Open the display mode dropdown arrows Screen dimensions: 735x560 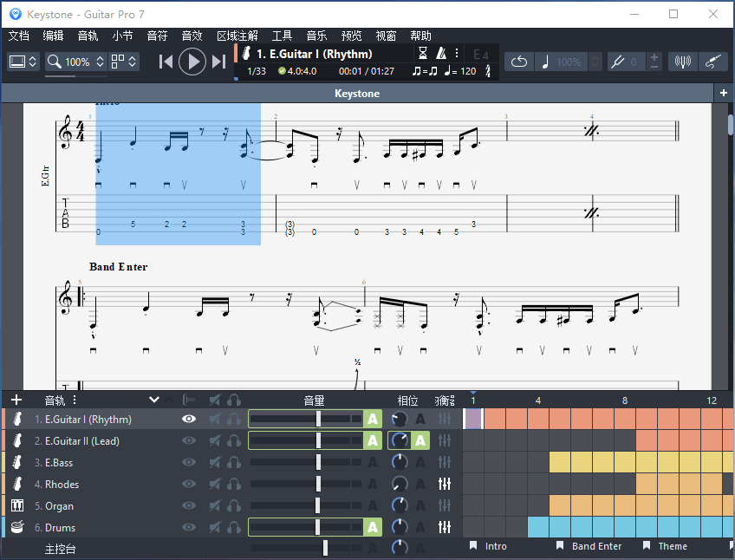click(32, 62)
